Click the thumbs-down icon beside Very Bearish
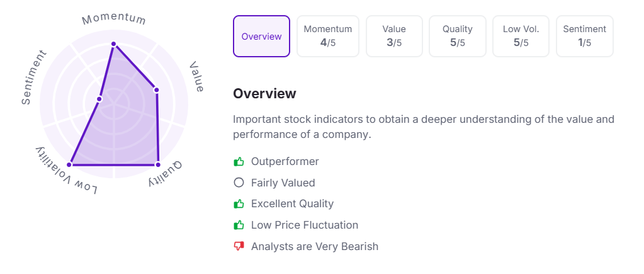This screenshot has width=644, height=274. click(x=239, y=247)
